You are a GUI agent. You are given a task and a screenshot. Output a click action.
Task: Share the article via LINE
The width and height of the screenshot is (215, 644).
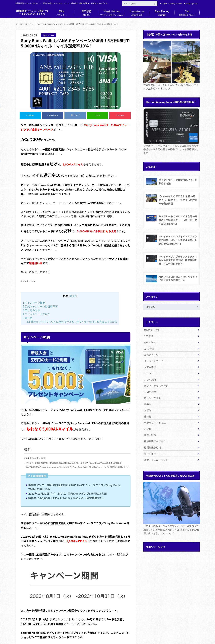pyautogui.click(x=97, y=116)
